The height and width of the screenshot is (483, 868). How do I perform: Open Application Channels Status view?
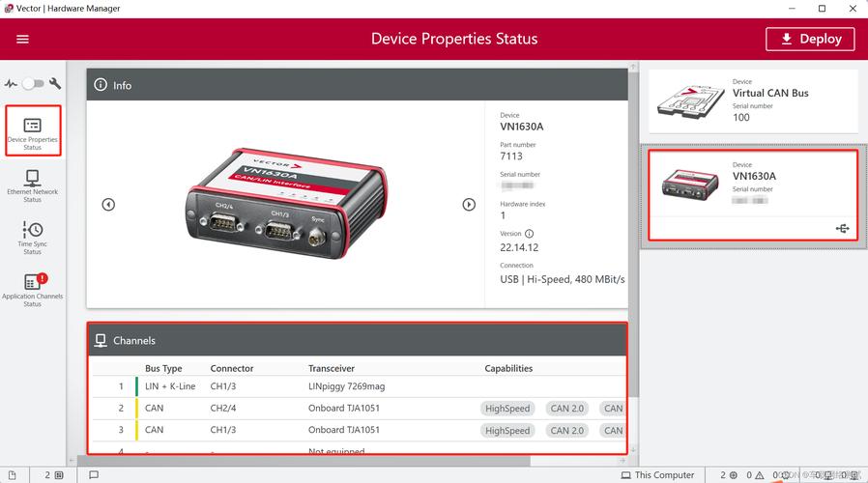tap(33, 290)
